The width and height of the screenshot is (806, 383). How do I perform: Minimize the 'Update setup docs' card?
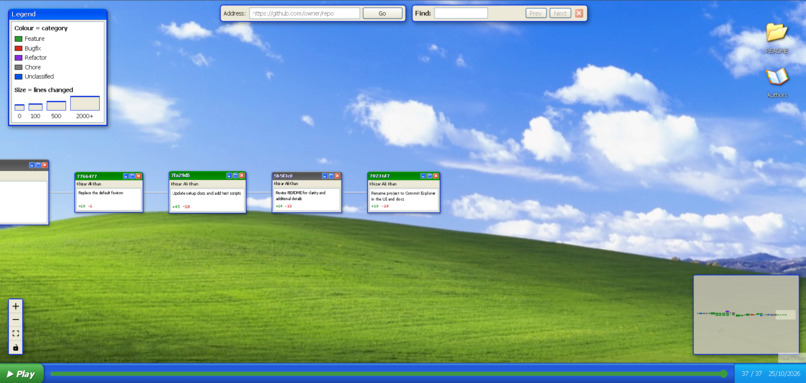point(229,175)
